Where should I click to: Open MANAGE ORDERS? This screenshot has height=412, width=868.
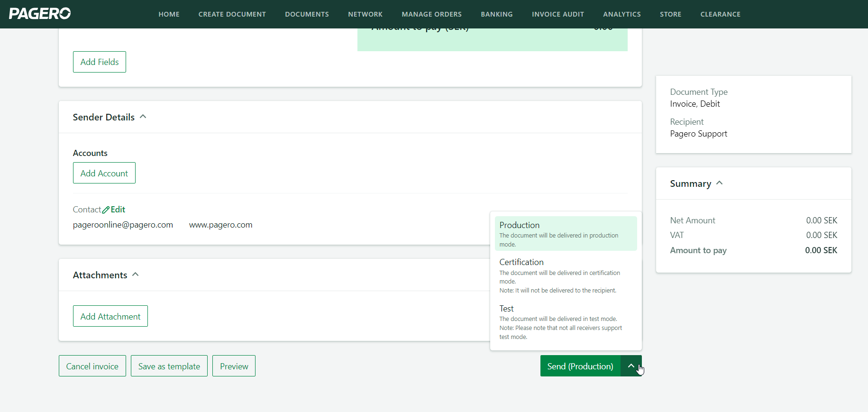[x=431, y=14]
